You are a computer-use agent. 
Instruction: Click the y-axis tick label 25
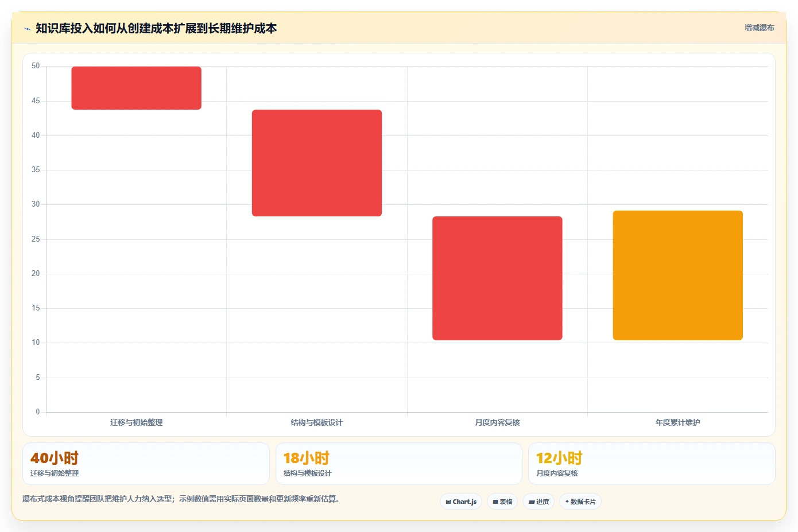coord(36,239)
